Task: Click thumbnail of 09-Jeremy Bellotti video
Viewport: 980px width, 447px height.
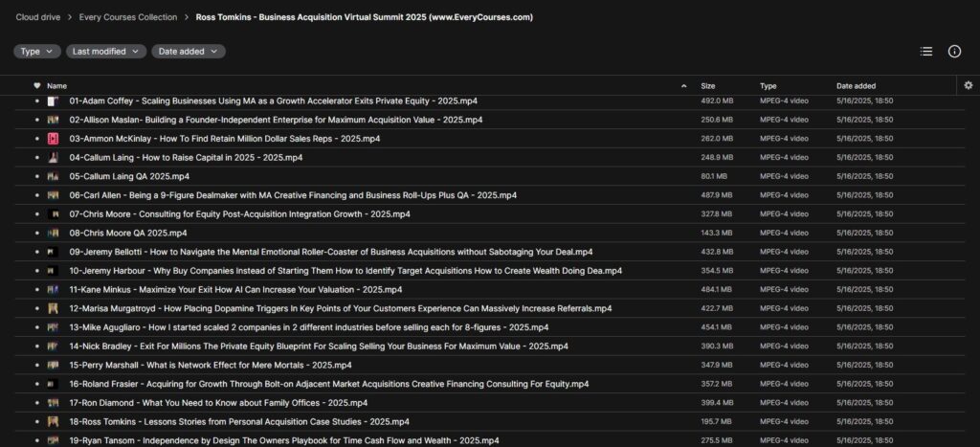Action: click(54, 252)
